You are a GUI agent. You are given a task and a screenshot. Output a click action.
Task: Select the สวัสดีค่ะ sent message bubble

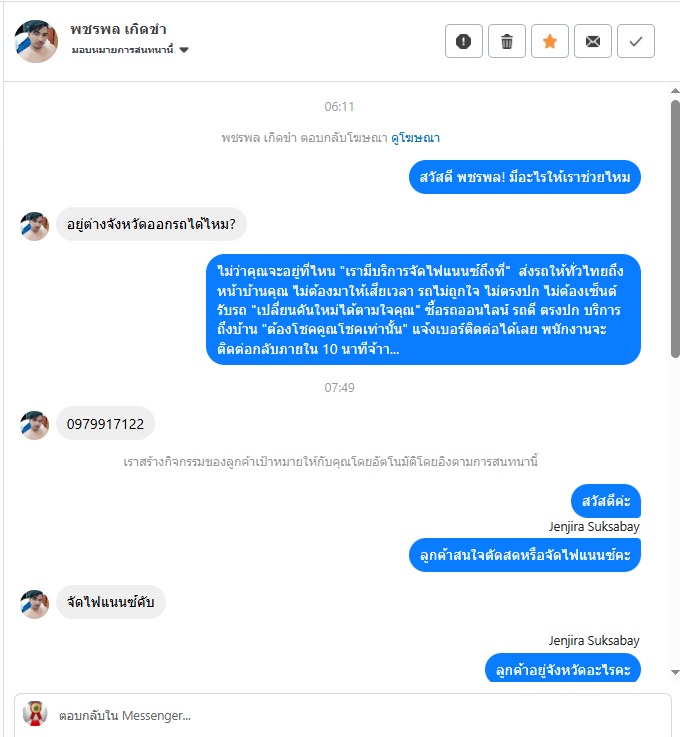coord(606,501)
